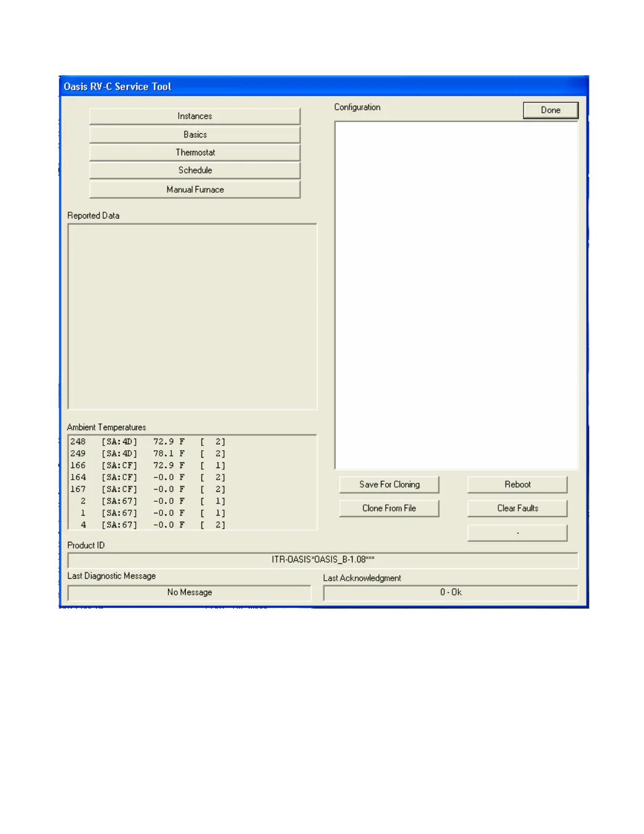Click inside the white Configuration list area
644x834 pixels.
click(x=456, y=295)
